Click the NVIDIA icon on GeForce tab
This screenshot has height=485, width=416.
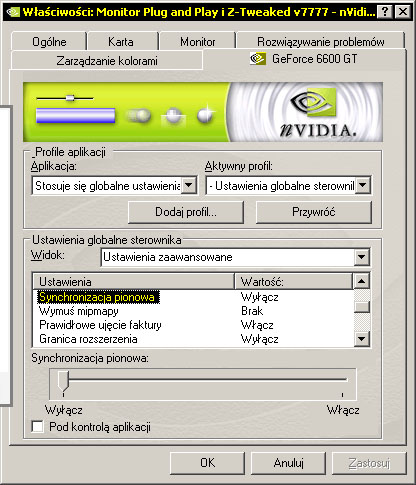258,59
